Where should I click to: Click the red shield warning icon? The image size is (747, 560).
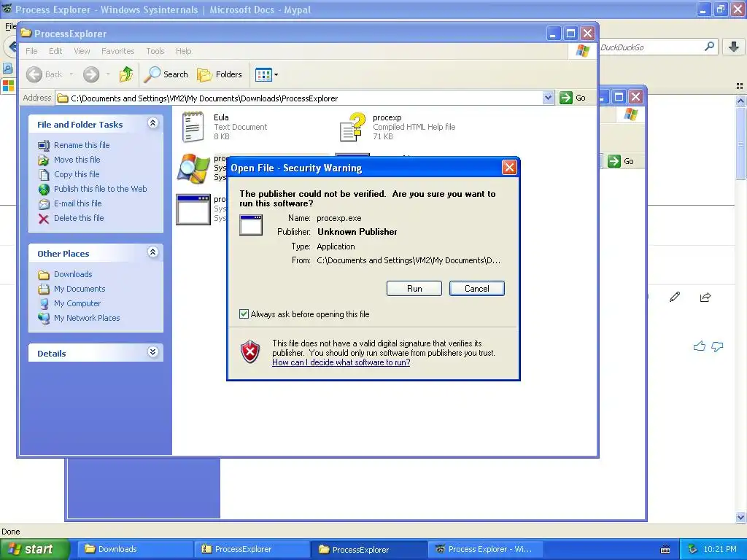point(250,352)
